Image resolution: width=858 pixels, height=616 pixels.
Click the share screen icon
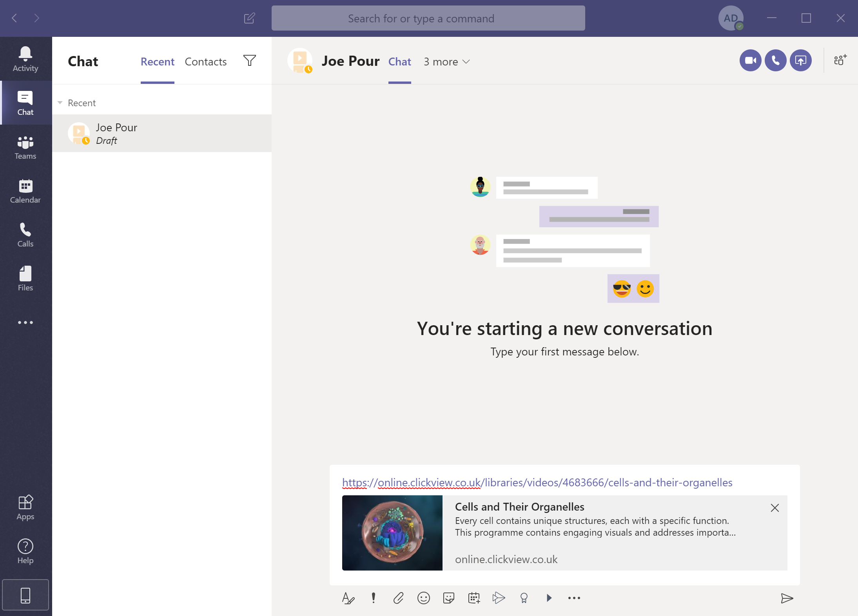[x=800, y=61]
